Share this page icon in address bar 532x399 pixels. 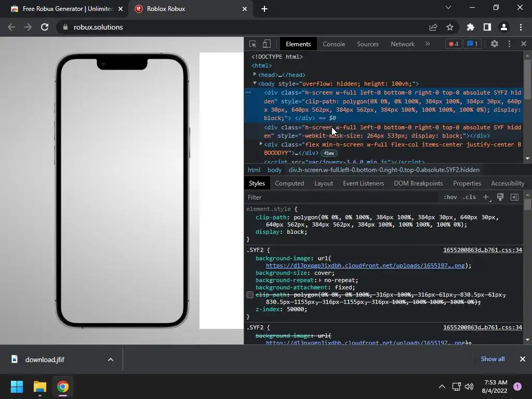[x=433, y=27]
